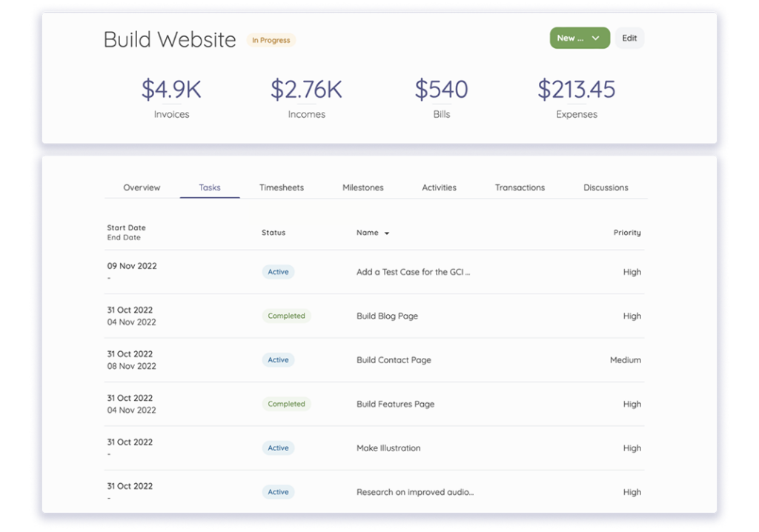Viewport: 759px width, 532px height.
Task: Click the Active badge for Build Contact Page
Action: [278, 359]
